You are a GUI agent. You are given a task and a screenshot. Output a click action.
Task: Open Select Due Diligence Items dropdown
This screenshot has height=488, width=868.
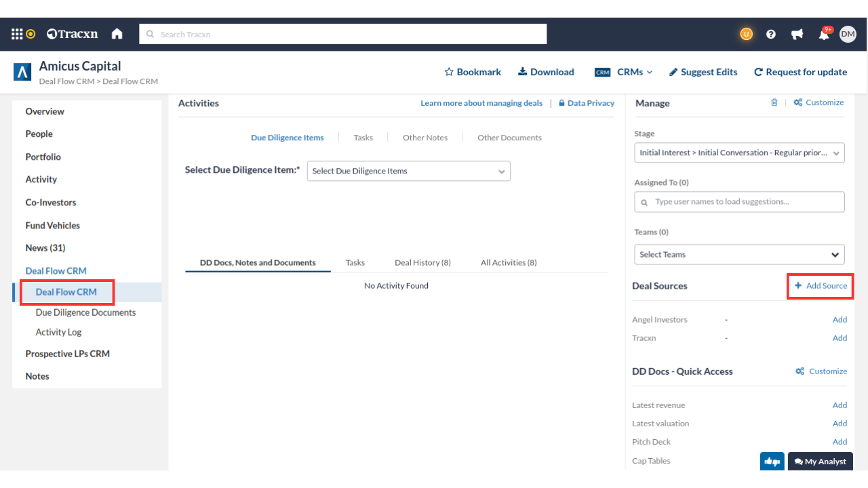click(x=408, y=171)
